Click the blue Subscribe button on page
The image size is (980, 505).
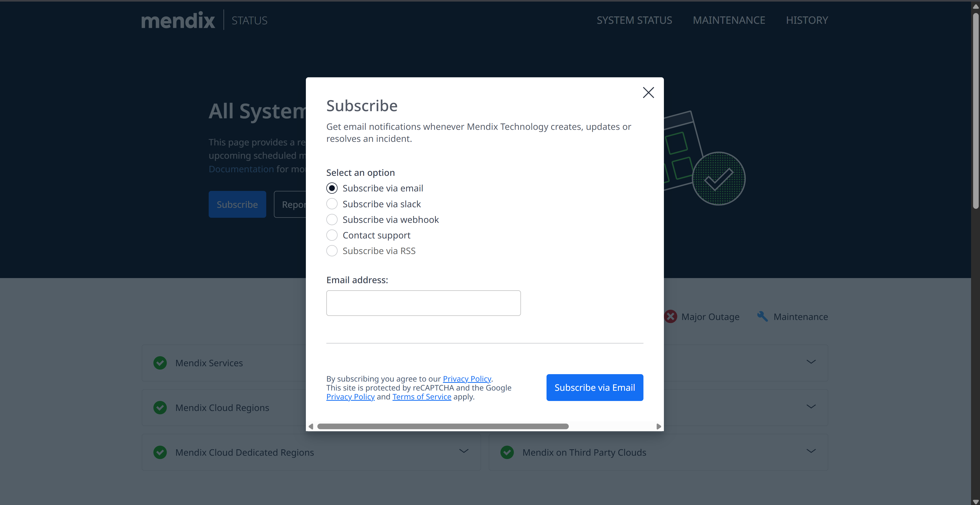pyautogui.click(x=237, y=204)
